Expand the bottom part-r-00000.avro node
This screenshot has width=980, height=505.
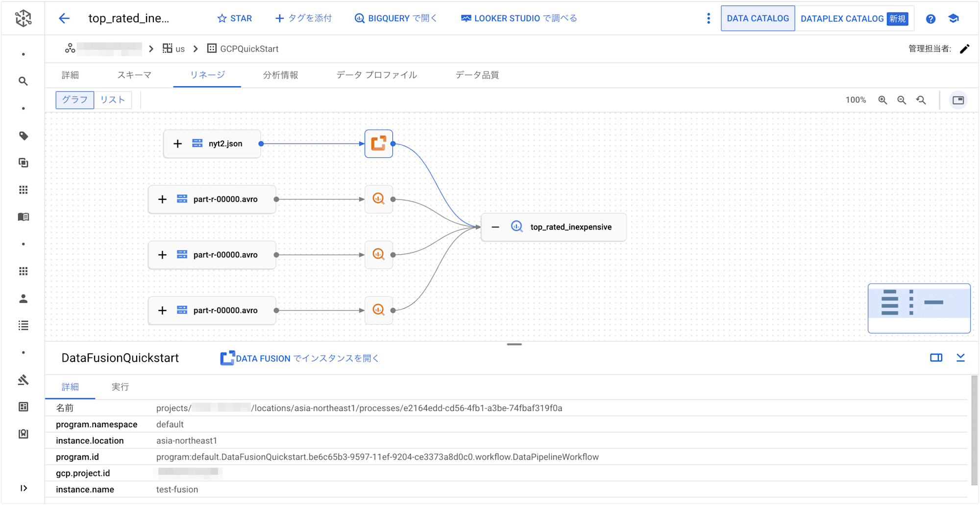(x=162, y=311)
